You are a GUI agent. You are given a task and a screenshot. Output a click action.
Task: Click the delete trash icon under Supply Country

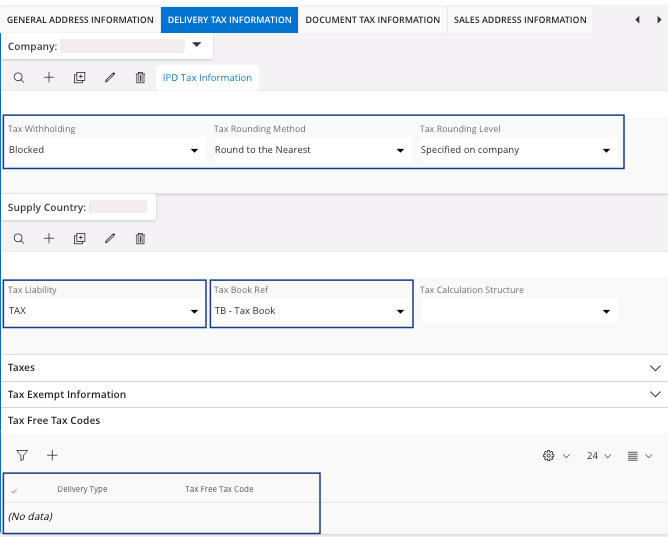[140, 238]
